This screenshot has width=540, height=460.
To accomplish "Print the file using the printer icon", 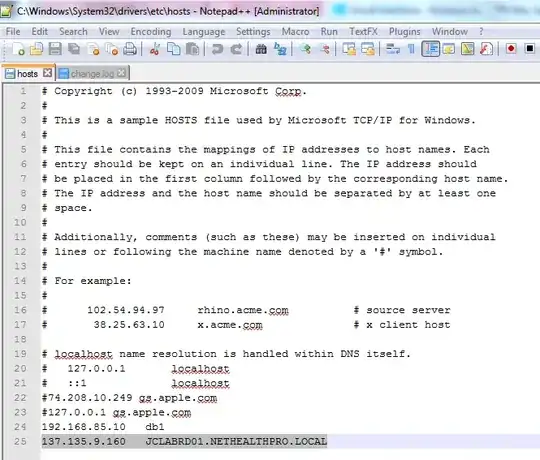I will click(x=130, y=49).
